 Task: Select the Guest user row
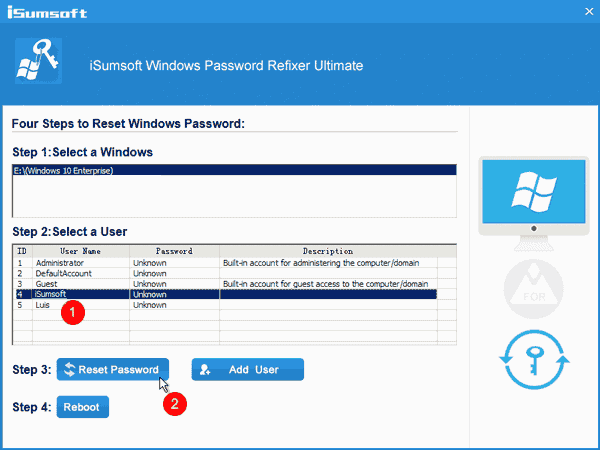226,284
